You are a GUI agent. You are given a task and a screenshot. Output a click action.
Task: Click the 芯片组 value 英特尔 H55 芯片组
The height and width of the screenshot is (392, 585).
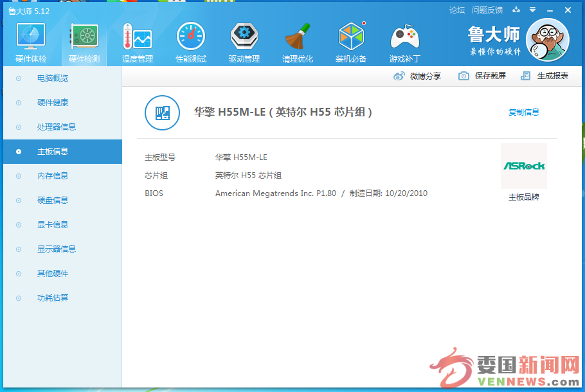248,175
